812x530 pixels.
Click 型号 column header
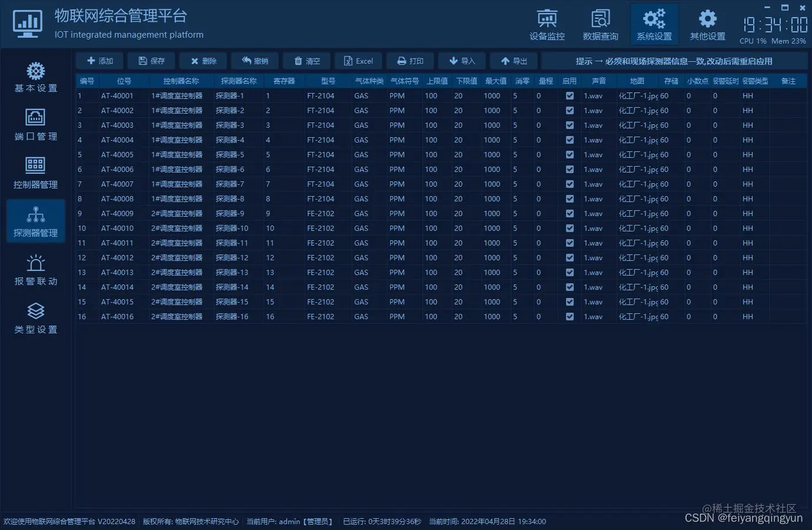[327, 81]
